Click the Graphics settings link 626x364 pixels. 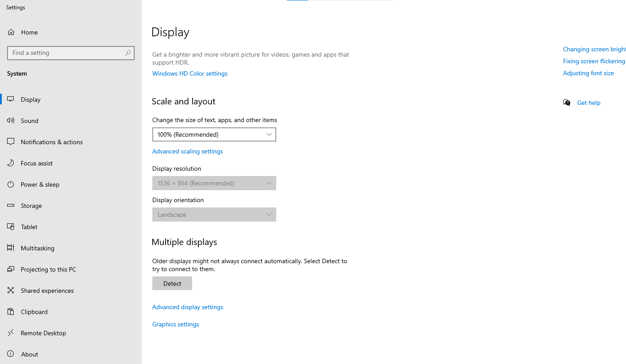pos(175,324)
